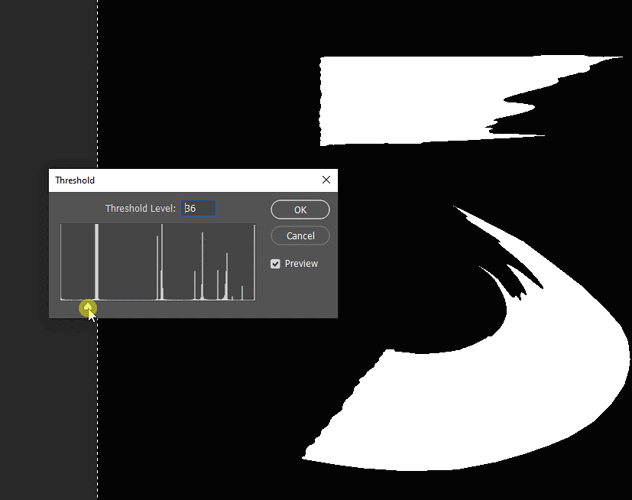The height and width of the screenshot is (500, 632).
Task: Cancel the Threshold adjustment
Action: point(300,236)
